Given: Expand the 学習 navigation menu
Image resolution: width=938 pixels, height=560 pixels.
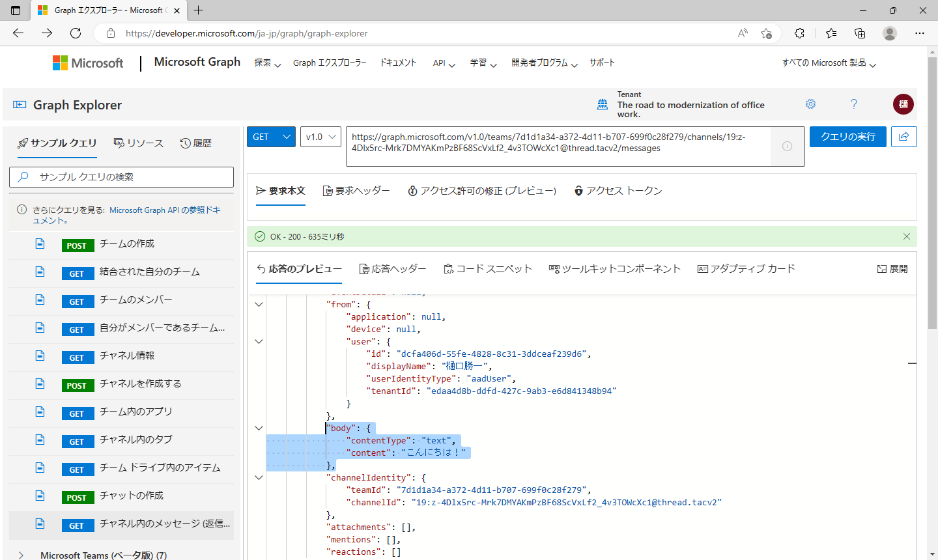Looking at the screenshot, I should 483,63.
